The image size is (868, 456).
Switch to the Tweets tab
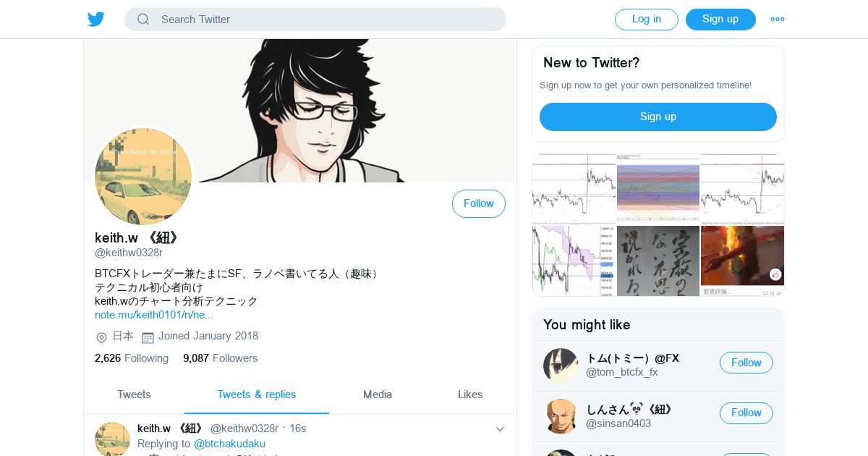134,394
